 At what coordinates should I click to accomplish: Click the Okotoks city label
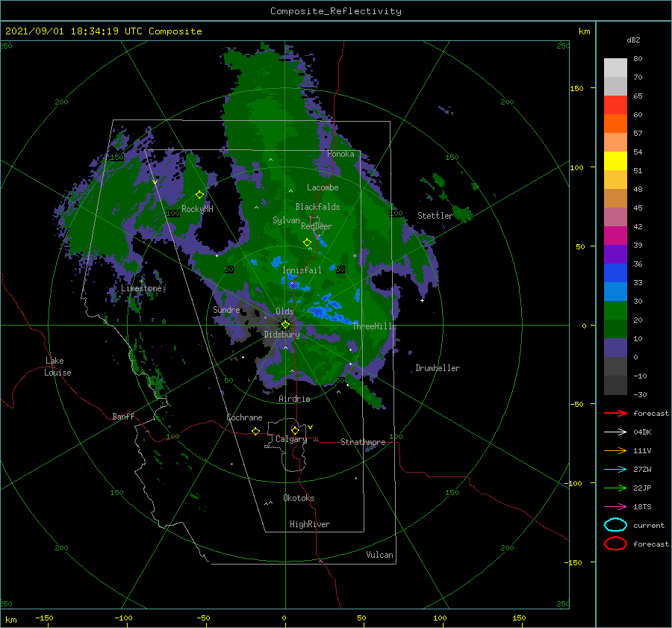(299, 498)
